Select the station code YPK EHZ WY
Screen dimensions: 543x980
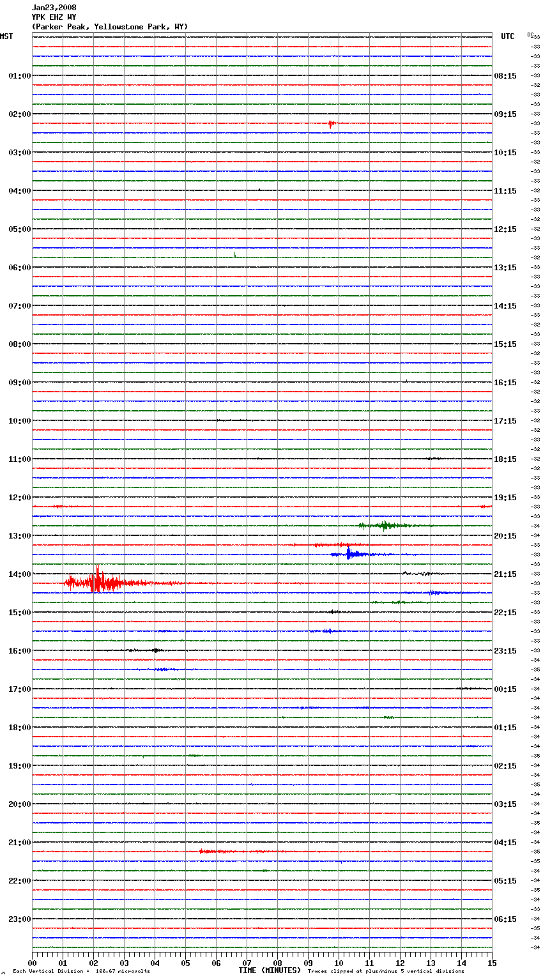coord(54,17)
